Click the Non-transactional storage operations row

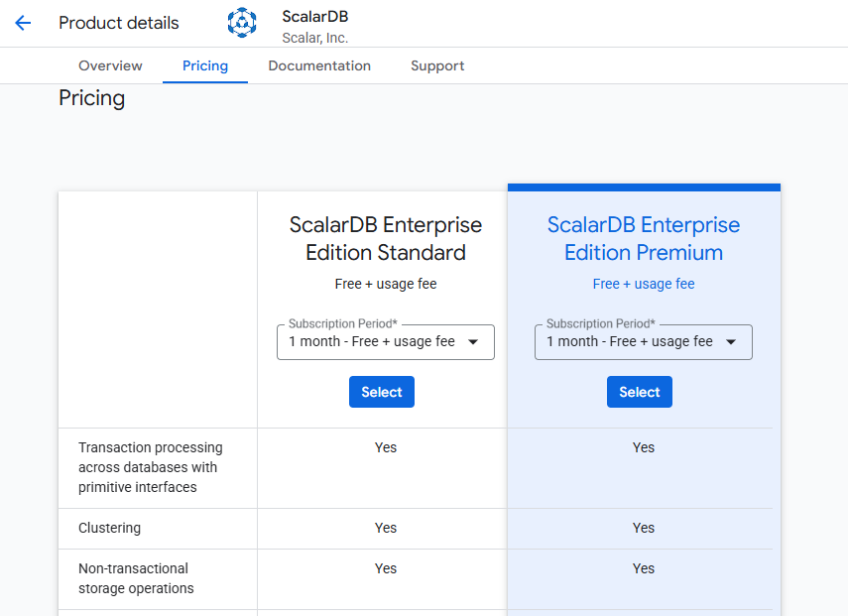(x=133, y=578)
